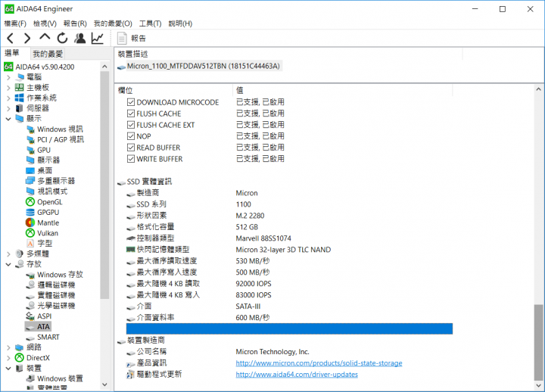The width and height of the screenshot is (545, 392).
Task: Open the user profile toolbar icon
Action: [x=80, y=38]
